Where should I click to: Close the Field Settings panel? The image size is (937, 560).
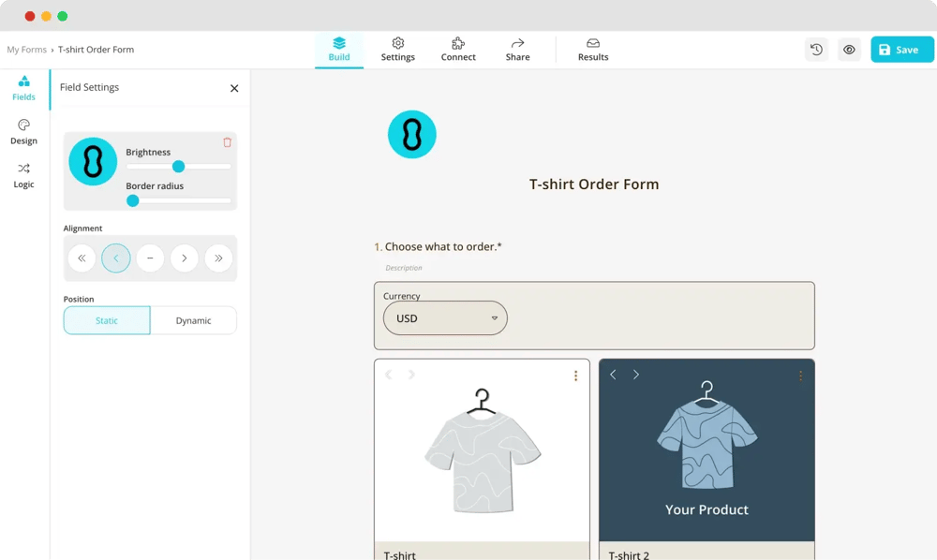pyautogui.click(x=233, y=87)
